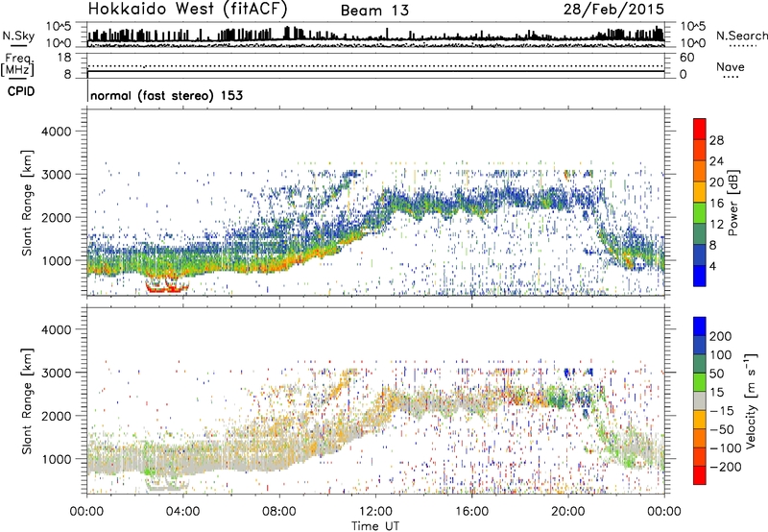Click the 'CPID' label

click(21, 91)
